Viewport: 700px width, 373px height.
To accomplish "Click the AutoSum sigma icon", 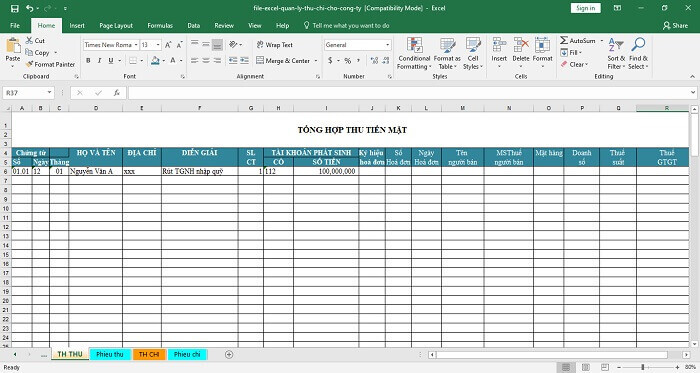I will 564,40.
